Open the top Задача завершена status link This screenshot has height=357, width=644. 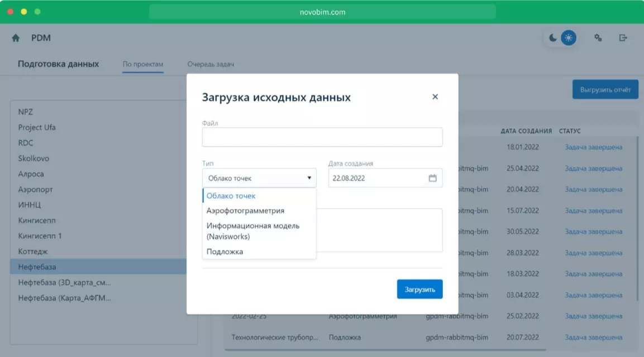pyautogui.click(x=594, y=147)
